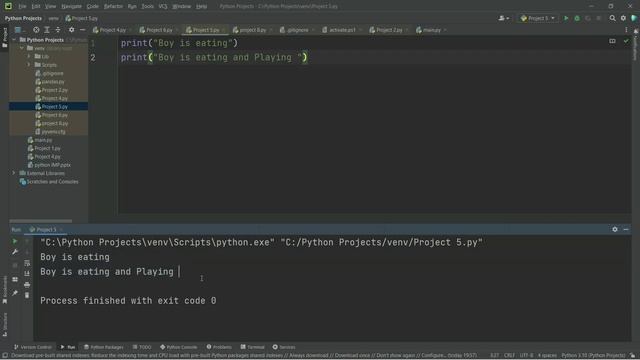The height and width of the screenshot is (360, 640).
Task: Open the Navigate menu
Action: coord(71,6)
